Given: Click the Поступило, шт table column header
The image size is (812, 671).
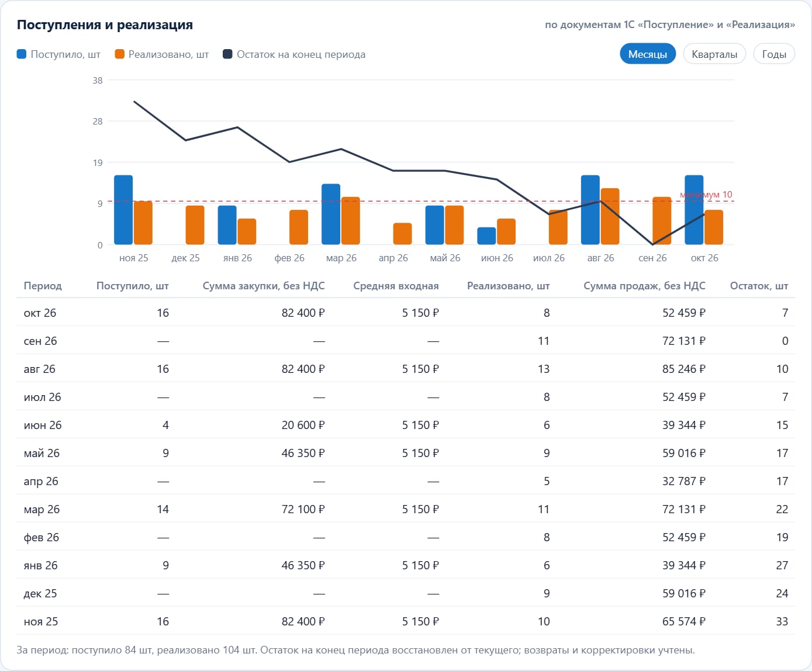Looking at the screenshot, I should tap(132, 286).
